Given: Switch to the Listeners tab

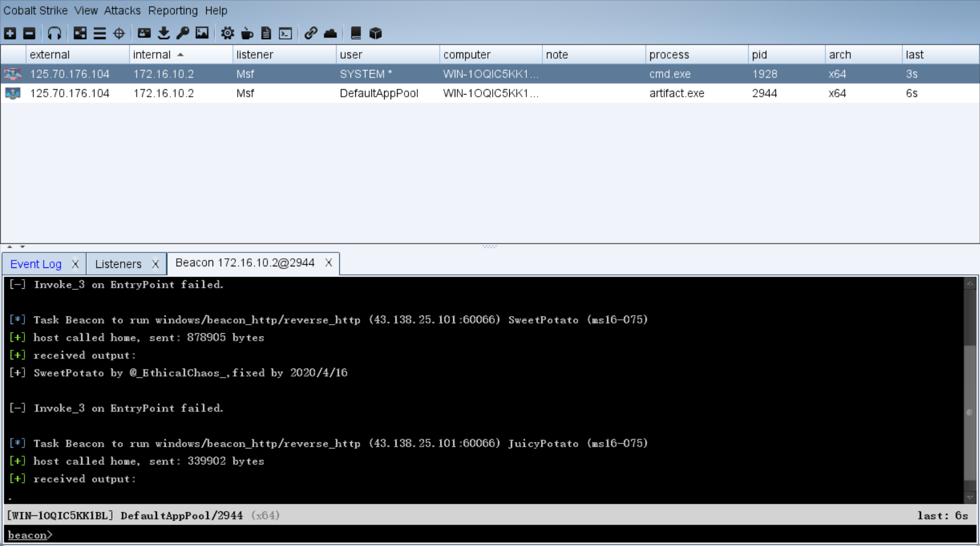Looking at the screenshot, I should [118, 264].
